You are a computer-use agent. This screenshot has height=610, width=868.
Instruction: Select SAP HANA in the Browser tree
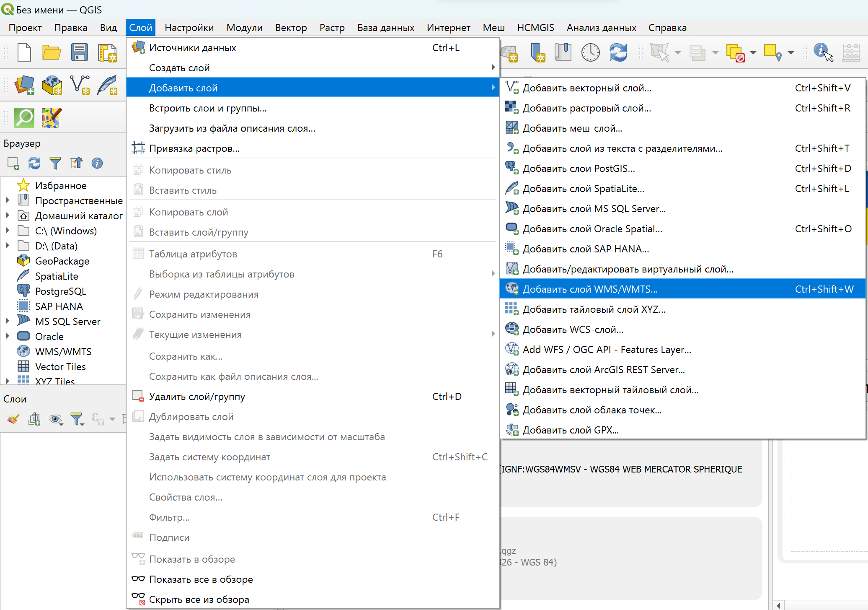click(59, 306)
